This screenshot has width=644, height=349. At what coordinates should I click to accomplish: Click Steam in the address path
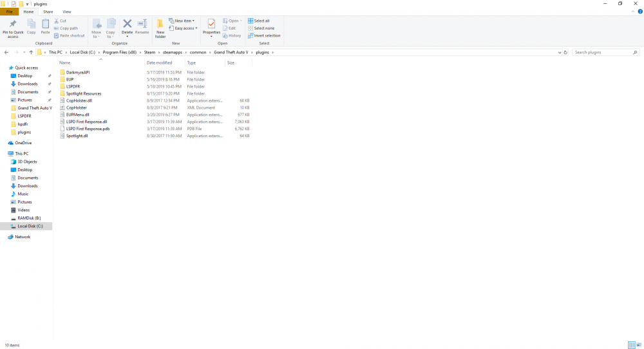(x=149, y=53)
